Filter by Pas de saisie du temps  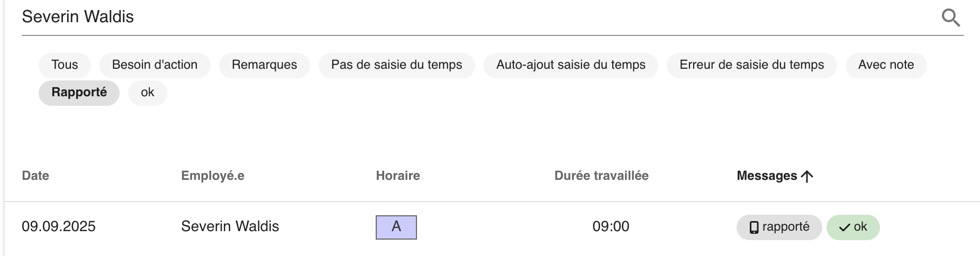396,65
